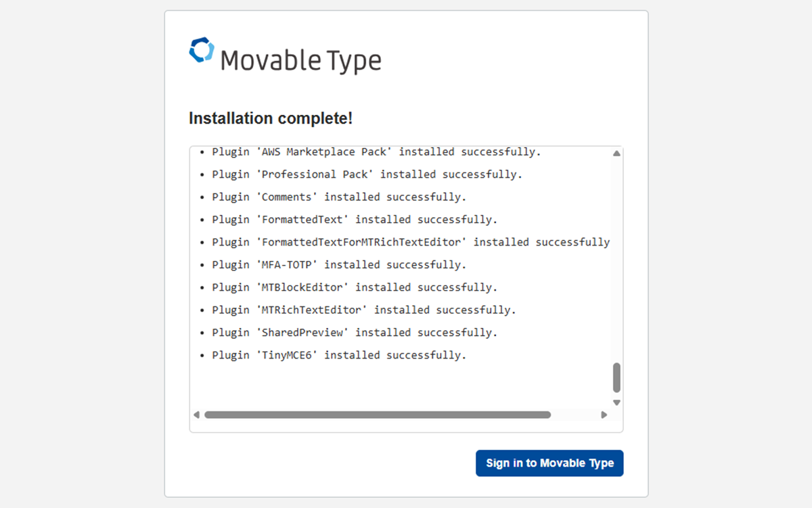Select the 'AWS Marketplace Pack' plugin log line
This screenshot has height=508, width=812.
point(376,152)
